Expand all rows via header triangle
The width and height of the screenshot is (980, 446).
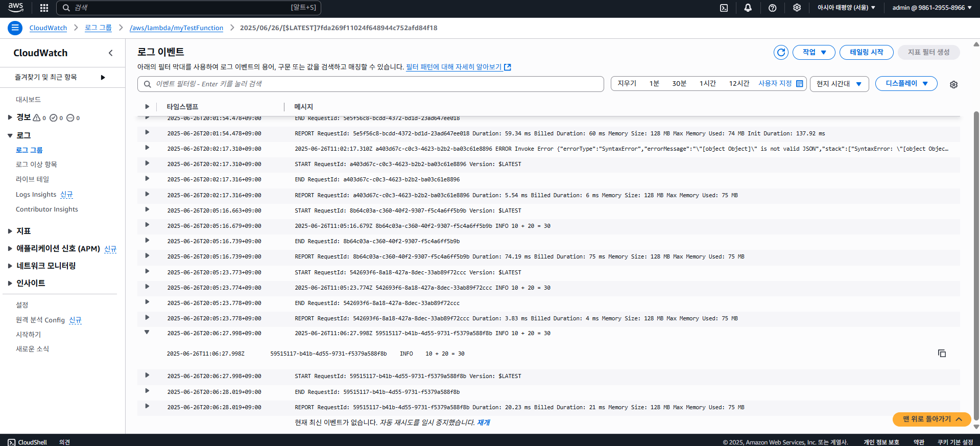pos(147,107)
